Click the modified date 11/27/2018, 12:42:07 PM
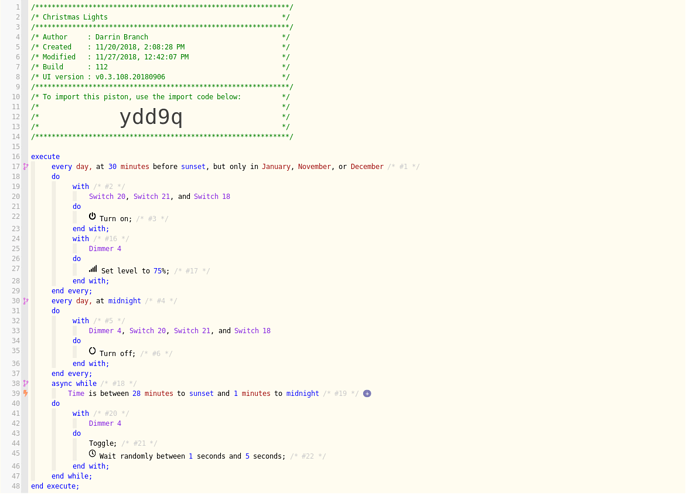Screen dimensions: 690x495 pos(142,57)
